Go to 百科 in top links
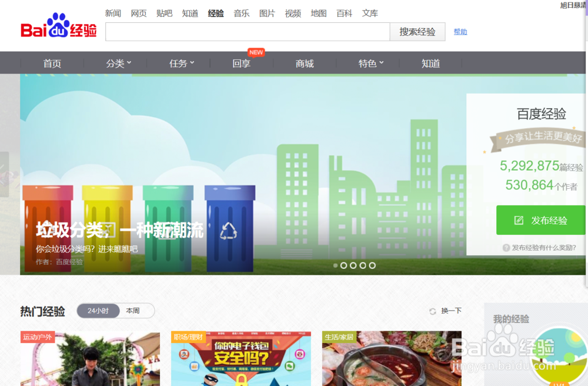The height and width of the screenshot is (386, 588). pos(344,14)
